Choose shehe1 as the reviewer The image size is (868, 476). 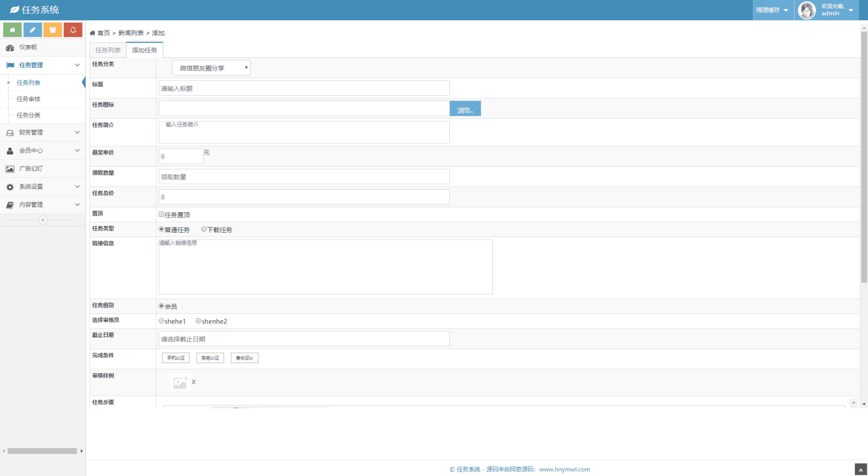(x=162, y=321)
